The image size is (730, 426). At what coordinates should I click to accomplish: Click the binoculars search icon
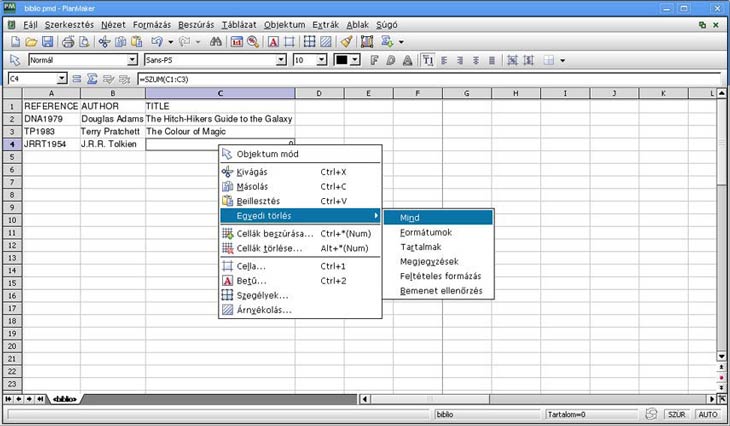pyautogui.click(x=216, y=42)
